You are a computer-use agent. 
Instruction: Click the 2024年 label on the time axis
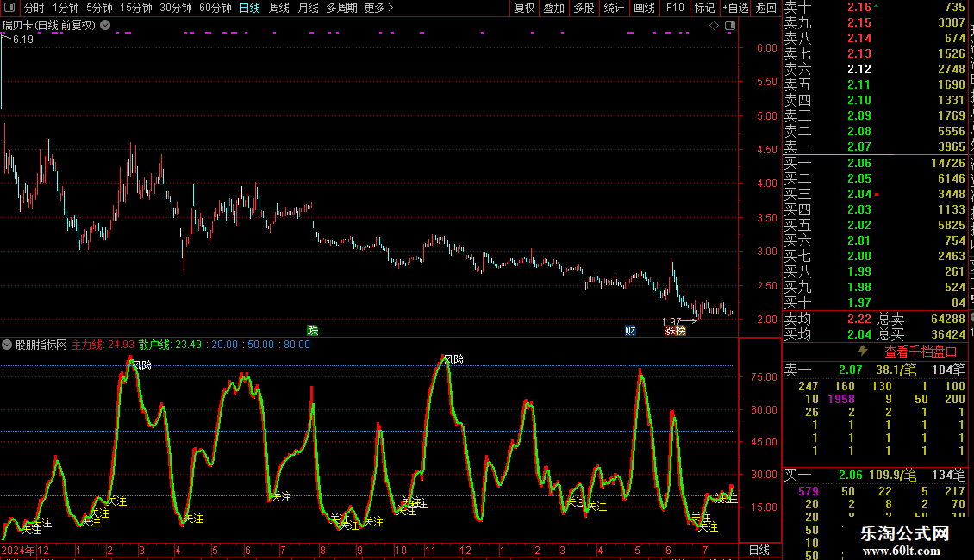[x=18, y=550]
